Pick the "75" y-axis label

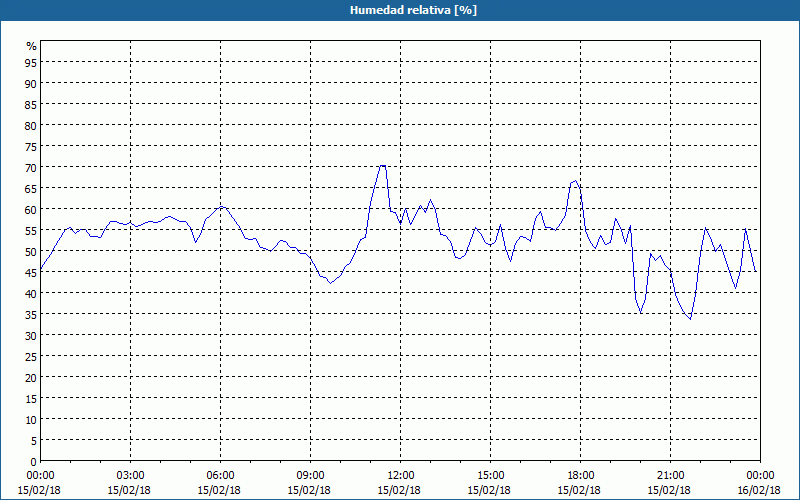[31, 146]
